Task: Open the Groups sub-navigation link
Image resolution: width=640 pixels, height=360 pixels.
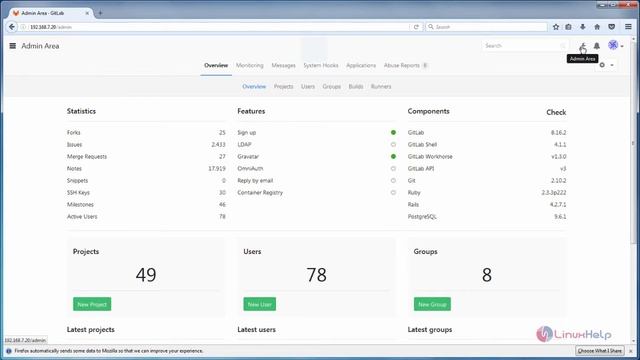Action: 331,87
